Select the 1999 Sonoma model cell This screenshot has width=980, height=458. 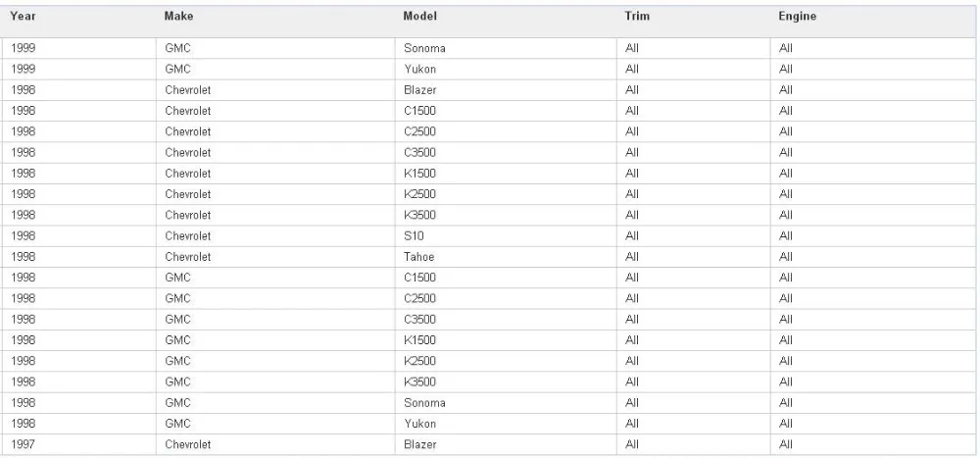(x=425, y=48)
